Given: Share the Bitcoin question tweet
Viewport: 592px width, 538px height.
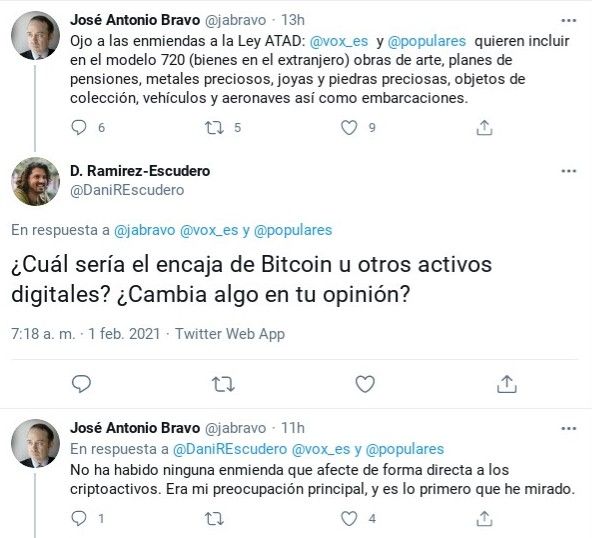Looking at the screenshot, I should click(x=507, y=384).
